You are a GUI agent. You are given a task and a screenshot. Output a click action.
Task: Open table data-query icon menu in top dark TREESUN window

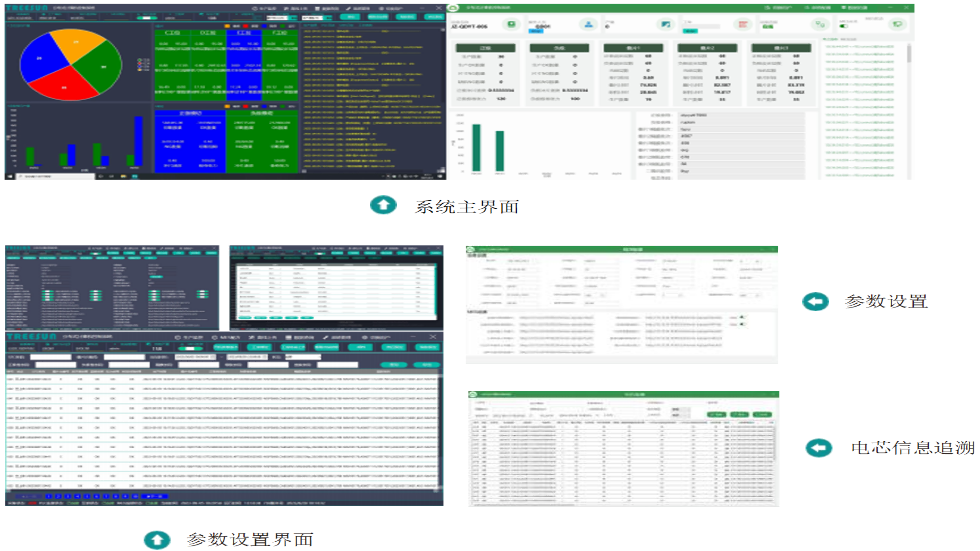click(327, 8)
